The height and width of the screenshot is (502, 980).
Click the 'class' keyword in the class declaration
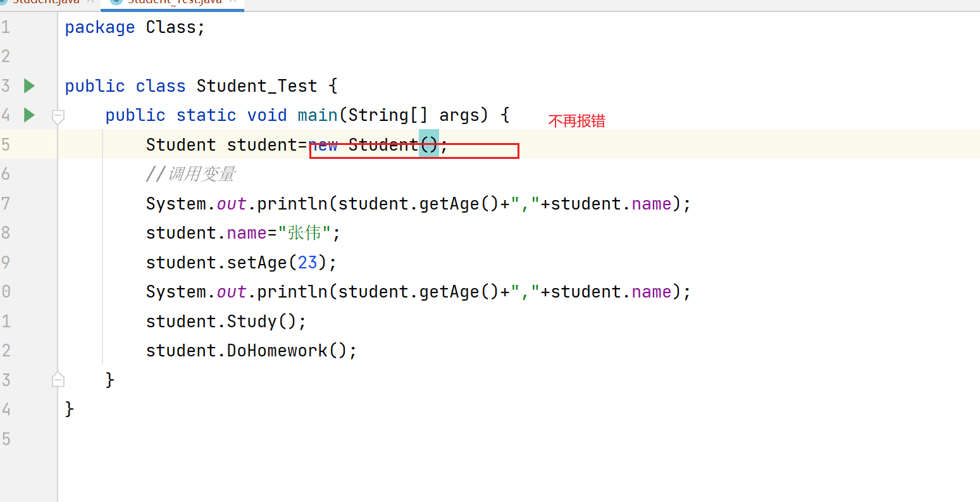(x=161, y=86)
